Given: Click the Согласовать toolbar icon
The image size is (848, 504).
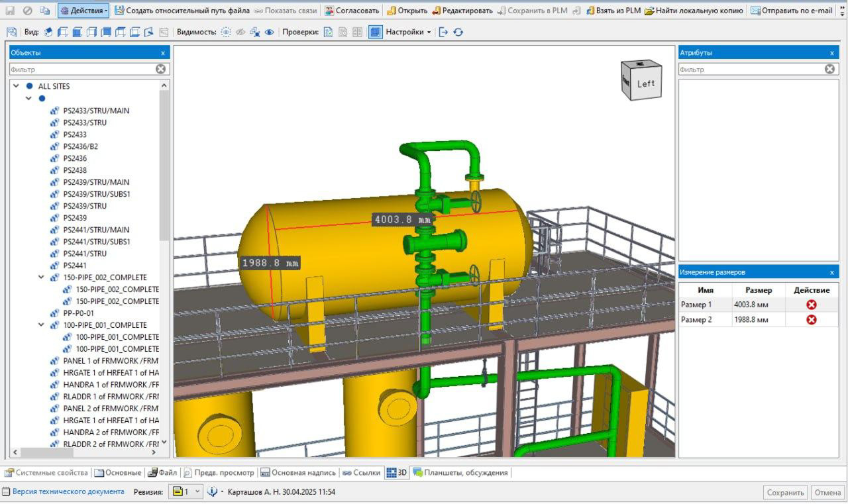Looking at the screenshot, I should click(329, 11).
